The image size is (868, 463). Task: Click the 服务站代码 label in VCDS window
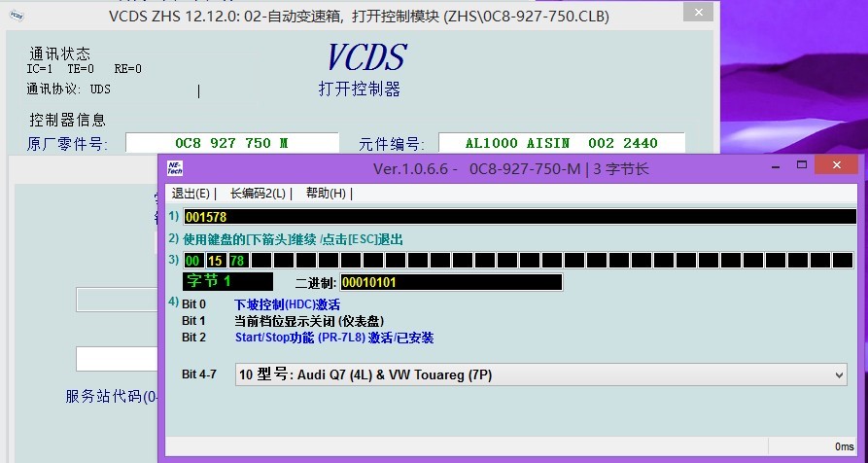tap(113, 397)
